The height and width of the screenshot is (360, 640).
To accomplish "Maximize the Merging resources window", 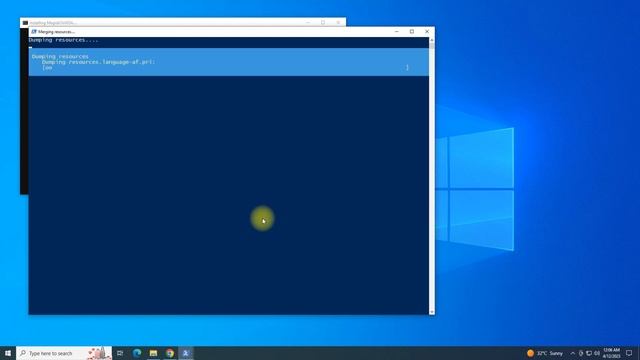I will 412,31.
